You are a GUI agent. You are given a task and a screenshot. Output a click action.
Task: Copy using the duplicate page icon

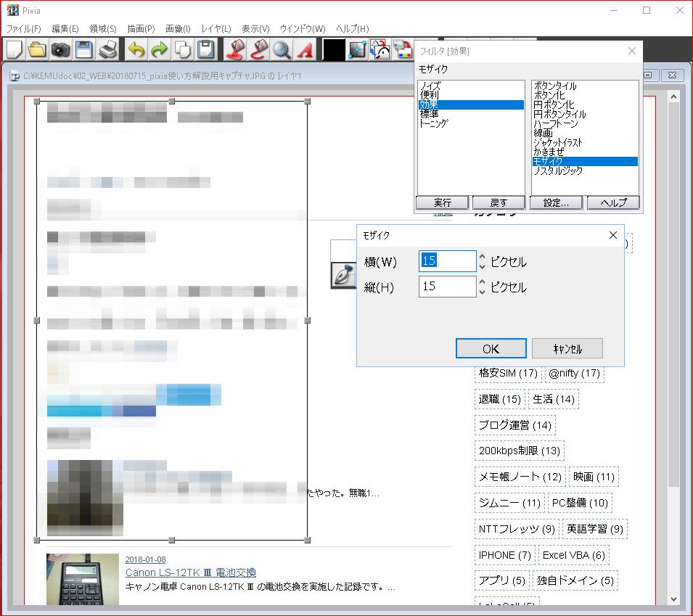[183, 49]
